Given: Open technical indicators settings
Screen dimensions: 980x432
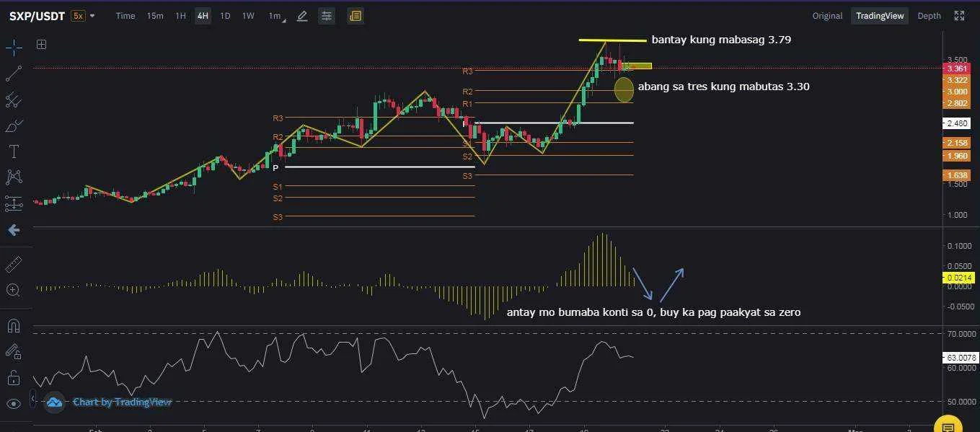Looking at the screenshot, I should point(327,16).
